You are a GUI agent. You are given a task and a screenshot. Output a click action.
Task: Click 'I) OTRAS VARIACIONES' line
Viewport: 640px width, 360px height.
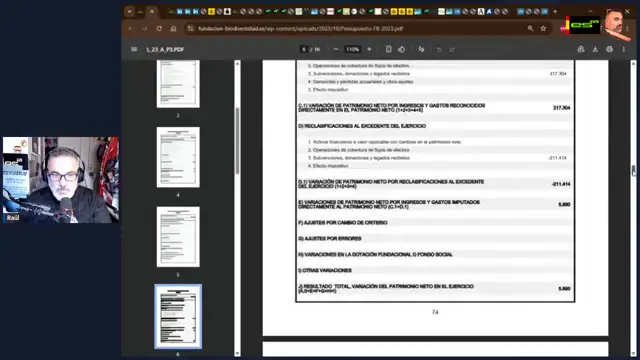coord(325,271)
